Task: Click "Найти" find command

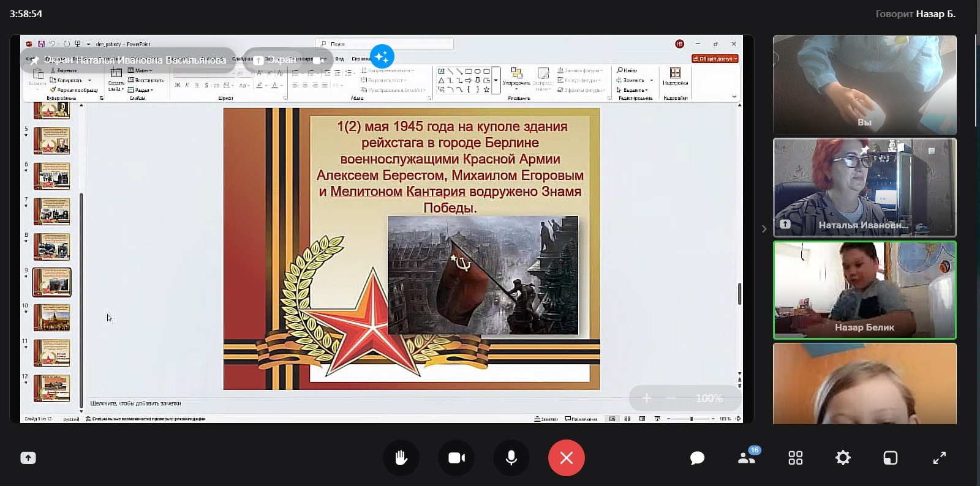Action: (627, 70)
